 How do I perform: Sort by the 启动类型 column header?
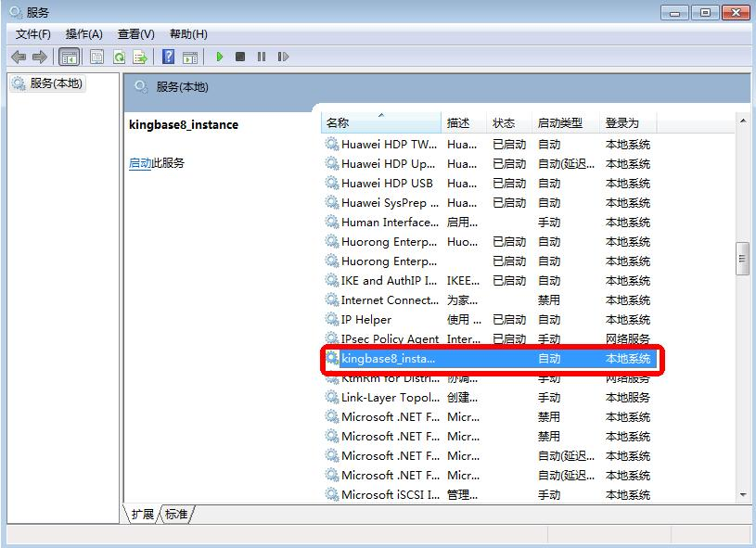pyautogui.click(x=566, y=123)
